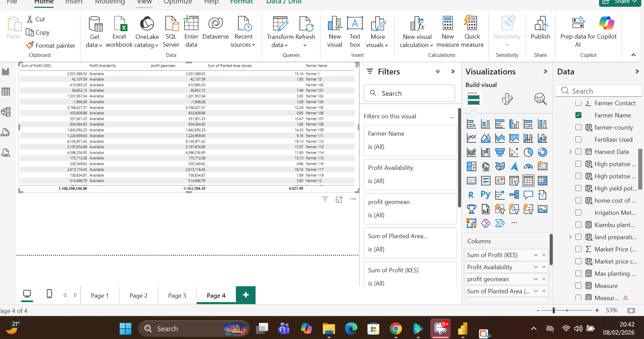Insert a Text box

pyautogui.click(x=355, y=24)
